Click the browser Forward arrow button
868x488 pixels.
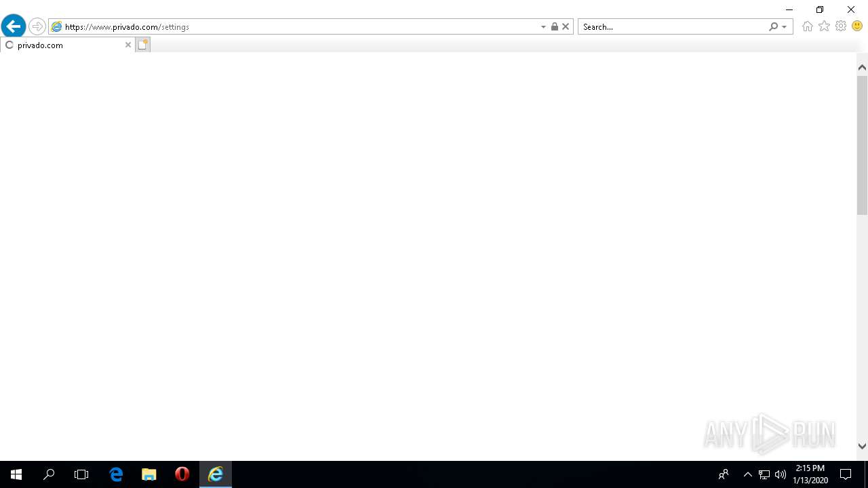point(37,26)
